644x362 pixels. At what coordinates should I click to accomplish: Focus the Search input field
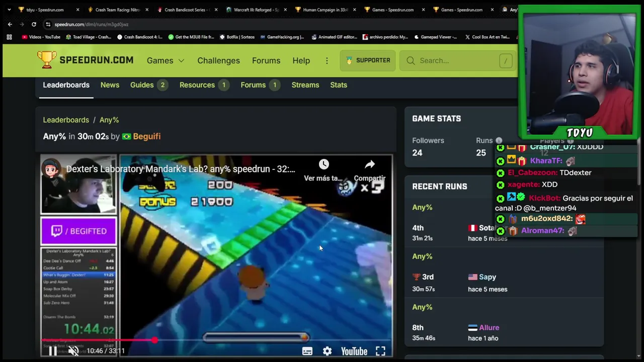pyautogui.click(x=457, y=60)
